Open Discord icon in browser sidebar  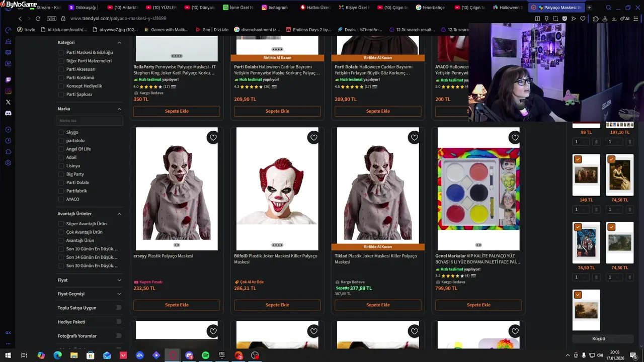click(8, 113)
